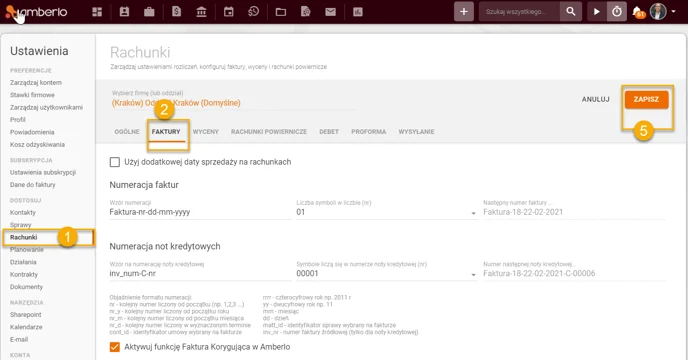
Task: Open 'Planowanie' in sidebar
Action: click(27, 249)
